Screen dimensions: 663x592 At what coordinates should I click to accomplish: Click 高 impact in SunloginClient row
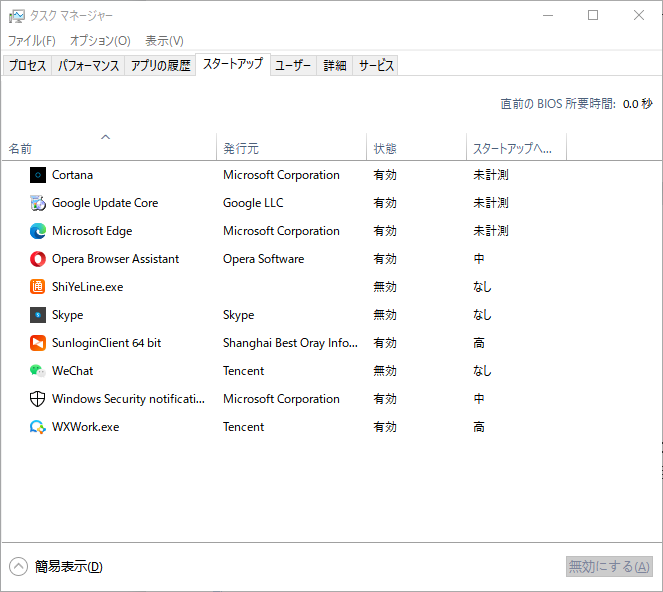pyautogui.click(x=479, y=343)
